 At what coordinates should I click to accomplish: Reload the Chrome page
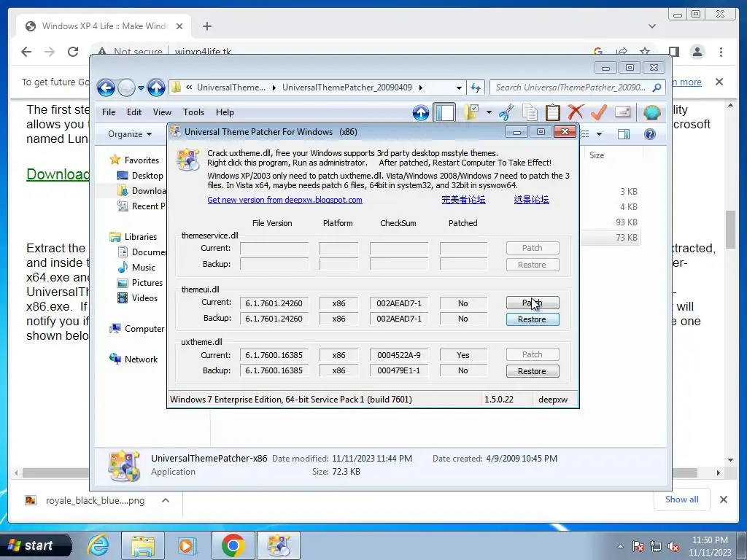tap(73, 52)
